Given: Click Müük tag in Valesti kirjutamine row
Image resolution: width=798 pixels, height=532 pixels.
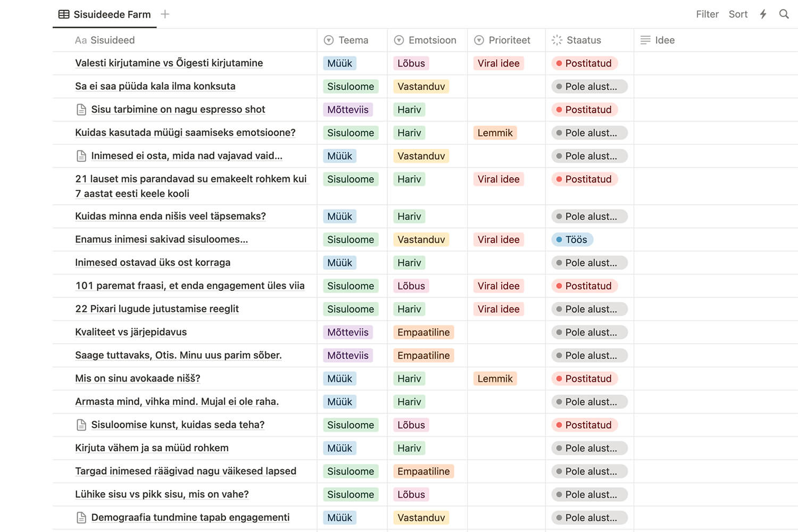Looking at the screenshot, I should 339,63.
